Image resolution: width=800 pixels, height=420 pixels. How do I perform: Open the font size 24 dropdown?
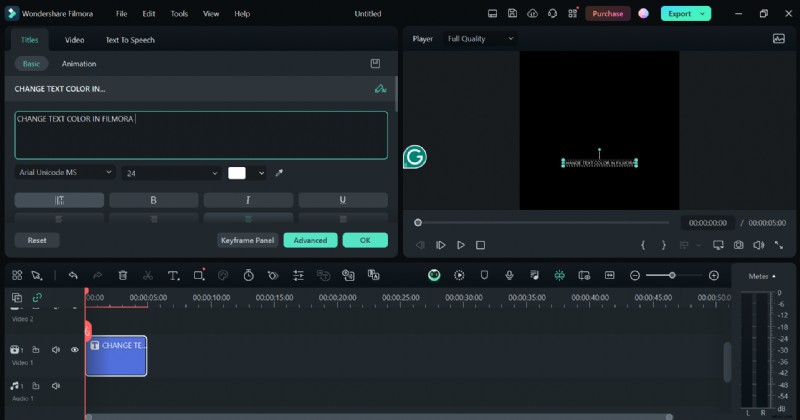pyautogui.click(x=171, y=173)
